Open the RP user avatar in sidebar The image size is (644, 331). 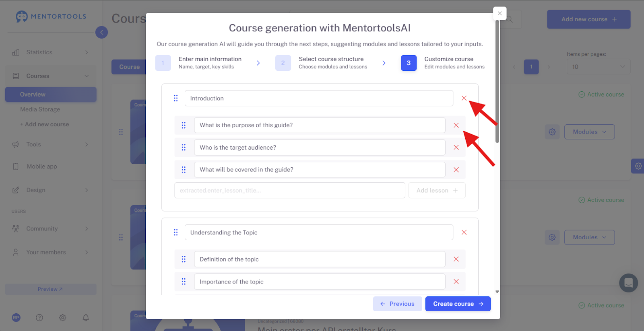(x=16, y=318)
